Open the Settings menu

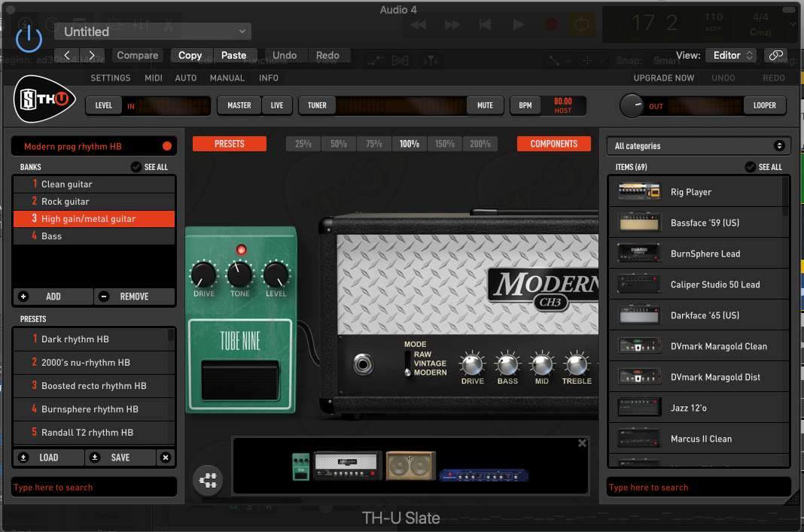tap(111, 78)
